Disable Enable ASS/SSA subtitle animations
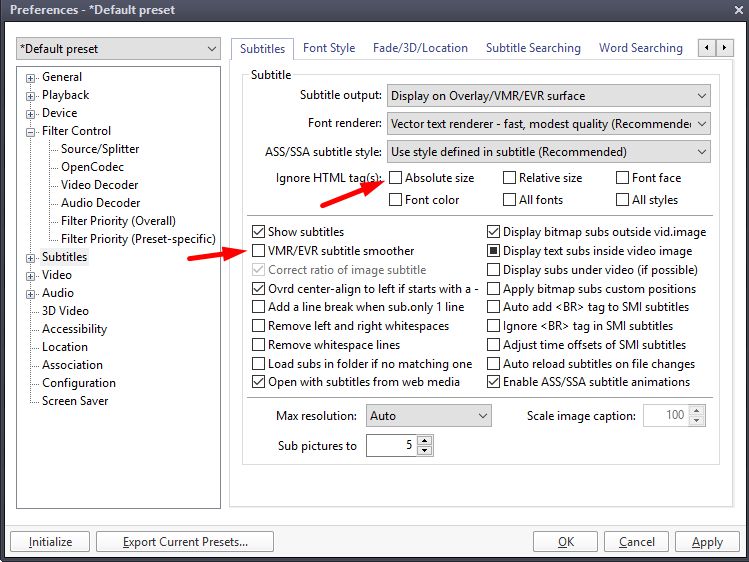This screenshot has height=562, width=749. point(493,382)
